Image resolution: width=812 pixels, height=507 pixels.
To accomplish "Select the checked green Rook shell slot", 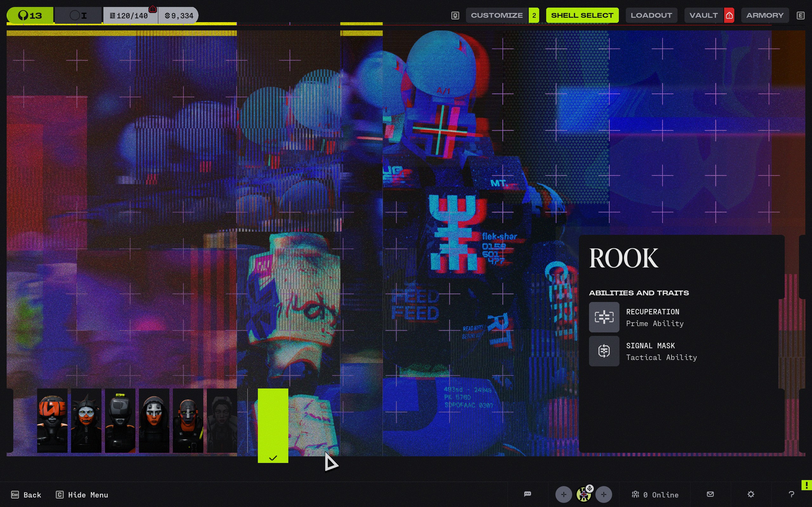I will point(273,425).
